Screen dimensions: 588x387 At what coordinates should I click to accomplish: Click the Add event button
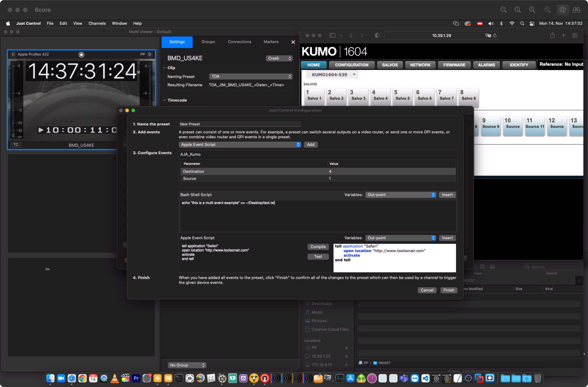pyautogui.click(x=310, y=145)
